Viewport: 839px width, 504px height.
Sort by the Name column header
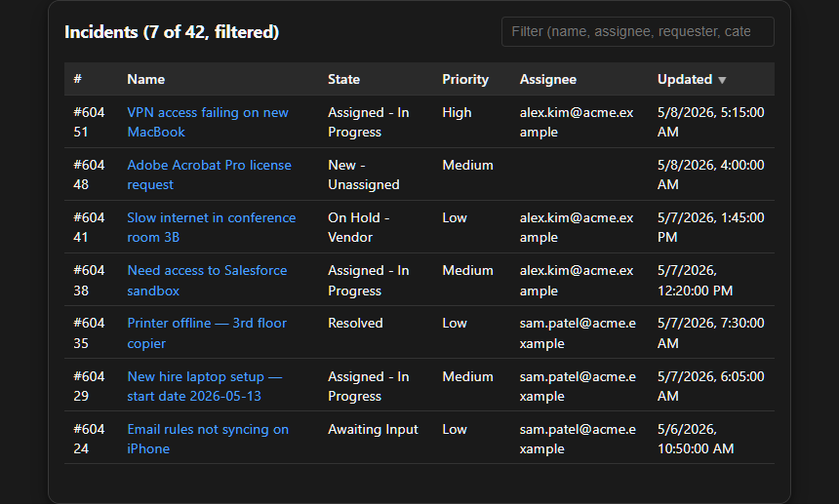[146, 79]
